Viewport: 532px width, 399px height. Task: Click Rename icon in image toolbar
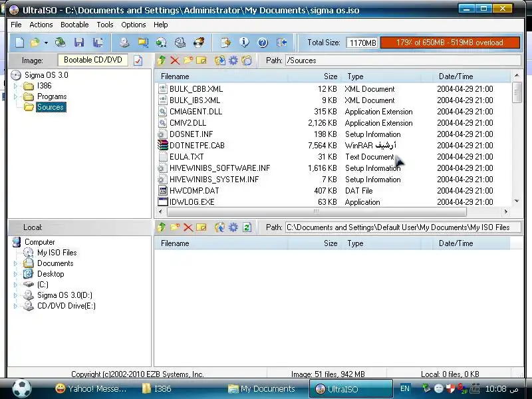201,61
